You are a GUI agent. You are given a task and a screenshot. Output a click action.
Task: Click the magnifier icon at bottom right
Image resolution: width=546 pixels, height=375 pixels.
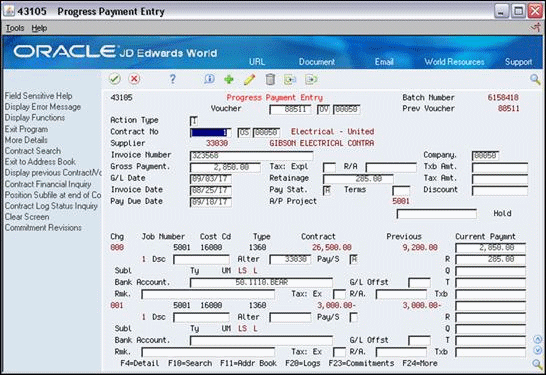pos(537,364)
